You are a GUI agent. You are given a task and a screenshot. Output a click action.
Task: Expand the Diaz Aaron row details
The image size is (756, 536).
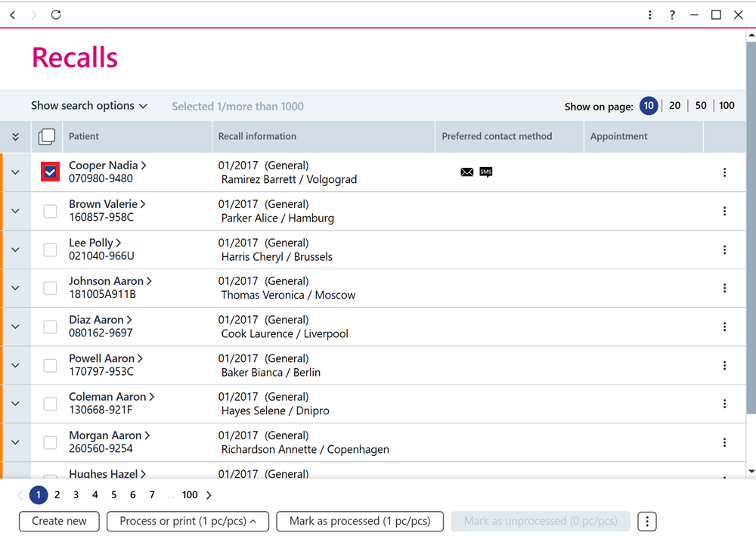pyautogui.click(x=15, y=327)
